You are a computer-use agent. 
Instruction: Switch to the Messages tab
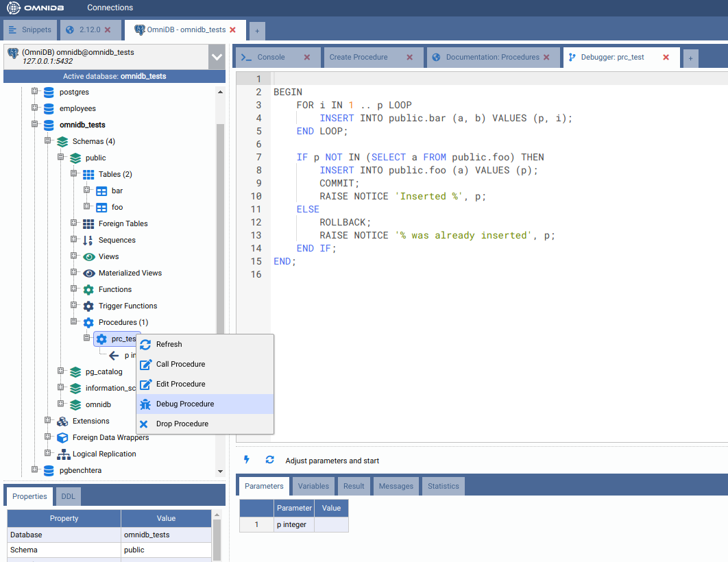(x=396, y=487)
